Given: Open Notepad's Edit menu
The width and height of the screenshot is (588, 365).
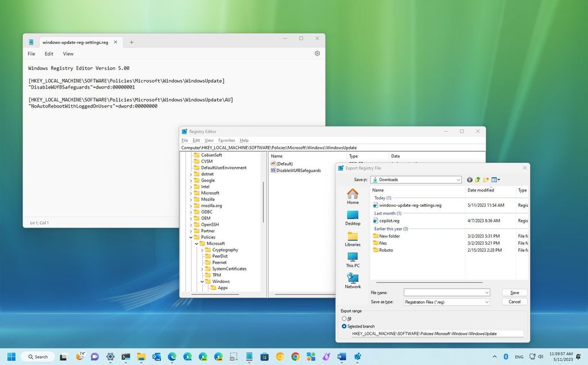Looking at the screenshot, I should pos(49,53).
